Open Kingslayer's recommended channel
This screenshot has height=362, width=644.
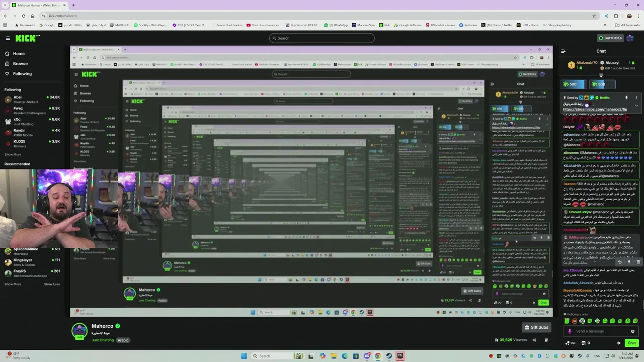click(x=32, y=262)
